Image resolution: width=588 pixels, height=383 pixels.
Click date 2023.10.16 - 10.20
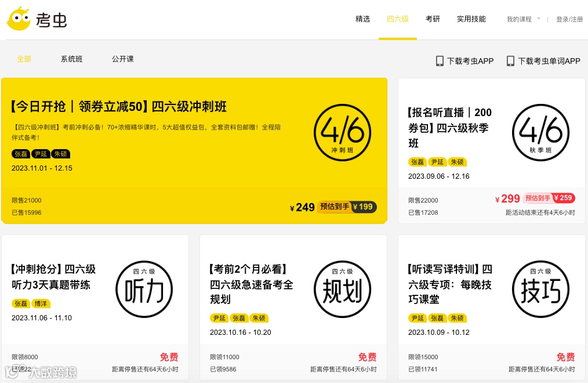coord(241,333)
